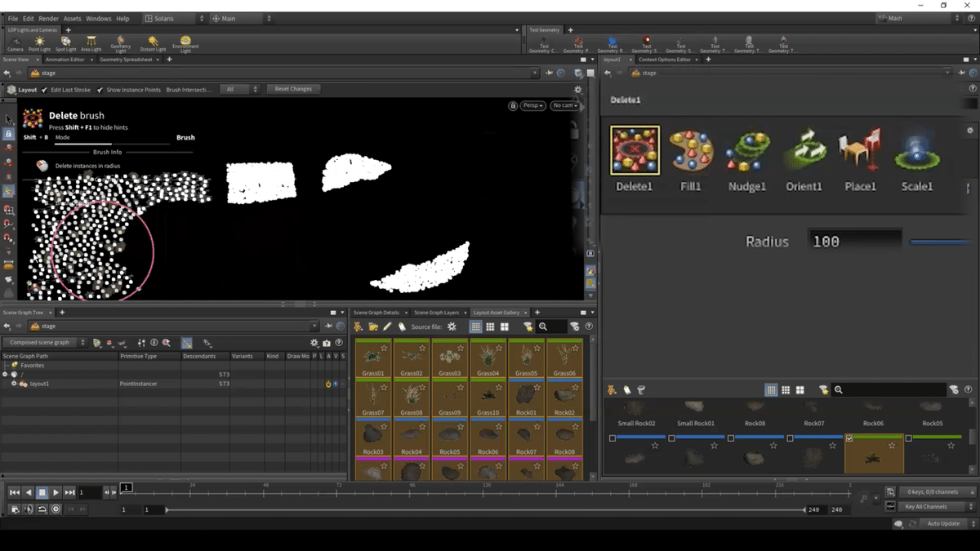Check the Rock08 checkbox in the parameter gallery

coord(731,438)
